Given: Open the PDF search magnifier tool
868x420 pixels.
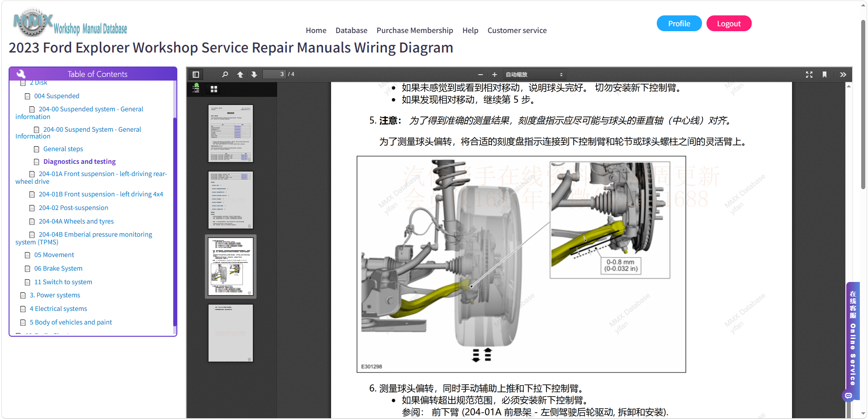Looking at the screenshot, I should pyautogui.click(x=225, y=75).
